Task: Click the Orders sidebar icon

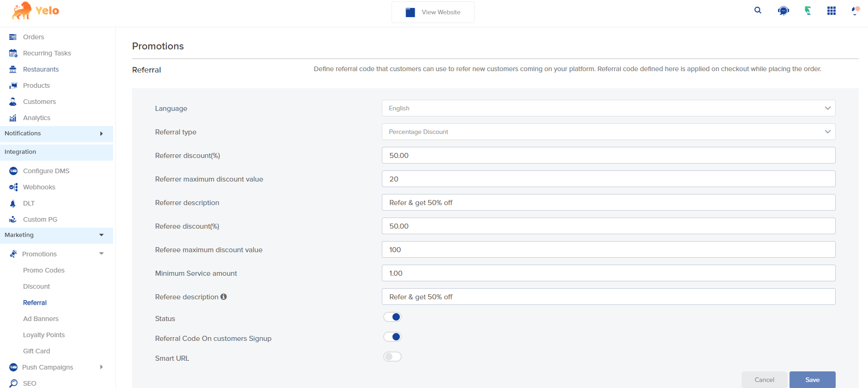Action: (x=13, y=37)
